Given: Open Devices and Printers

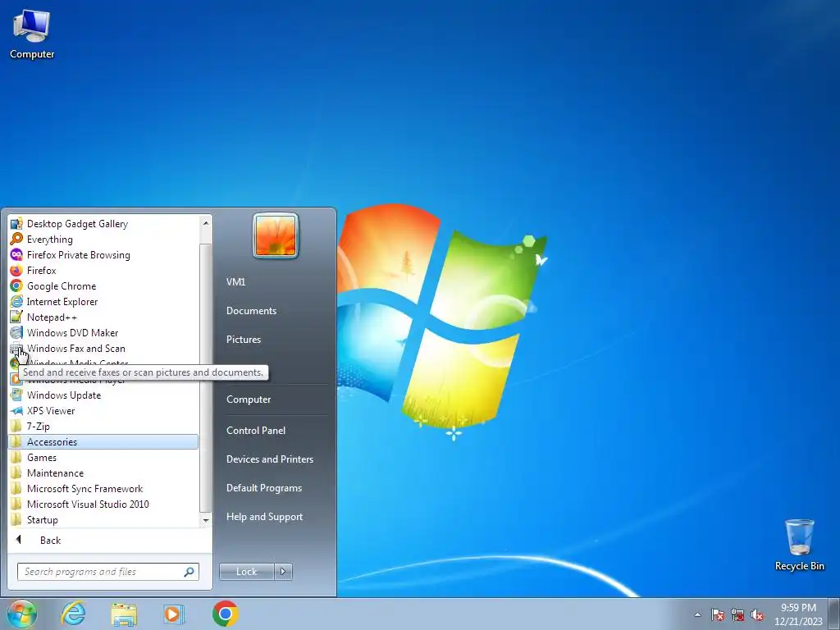Looking at the screenshot, I should [269, 459].
